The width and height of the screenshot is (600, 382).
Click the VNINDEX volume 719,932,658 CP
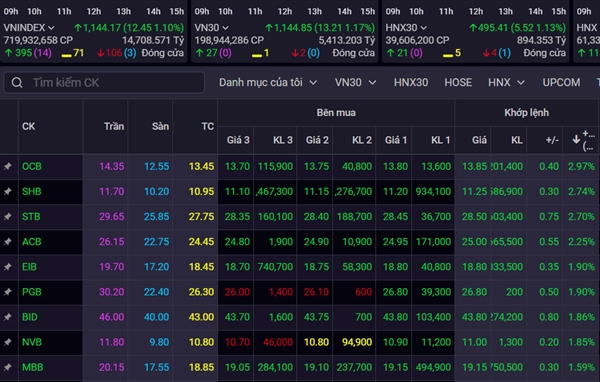[x=38, y=40]
